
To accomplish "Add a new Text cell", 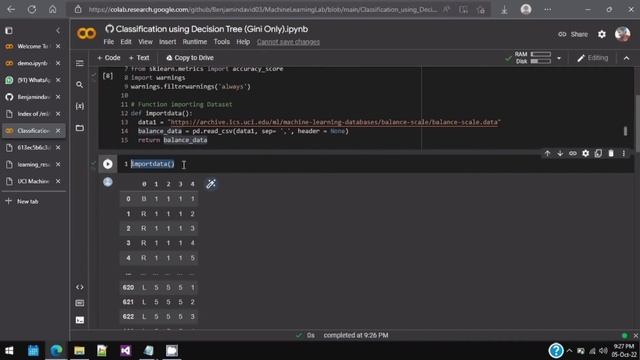I will tap(139, 58).
